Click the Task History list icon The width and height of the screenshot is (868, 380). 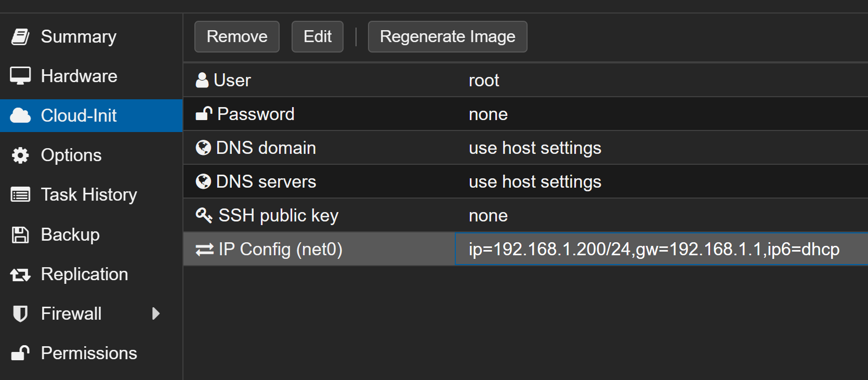[x=20, y=195]
